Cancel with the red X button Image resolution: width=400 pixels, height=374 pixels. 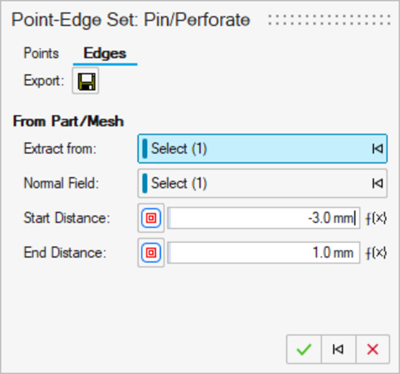(373, 349)
